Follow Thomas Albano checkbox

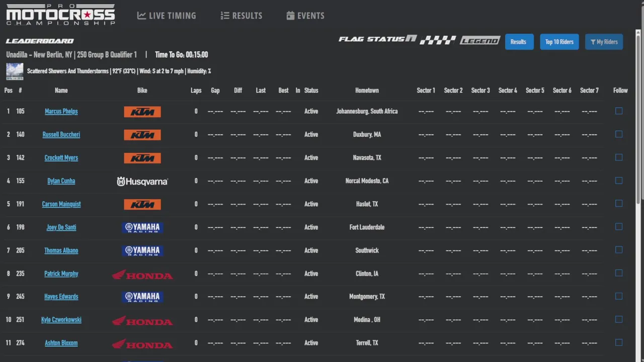[619, 250]
